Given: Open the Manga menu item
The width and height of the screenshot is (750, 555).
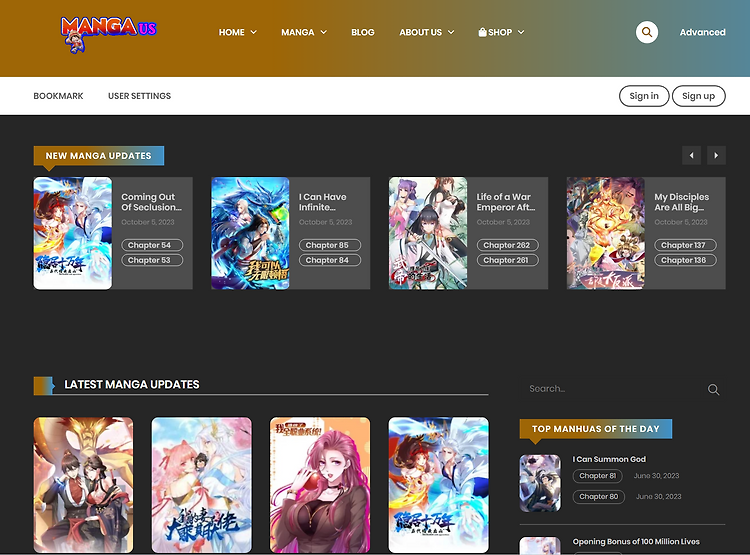Looking at the screenshot, I should coord(298,32).
